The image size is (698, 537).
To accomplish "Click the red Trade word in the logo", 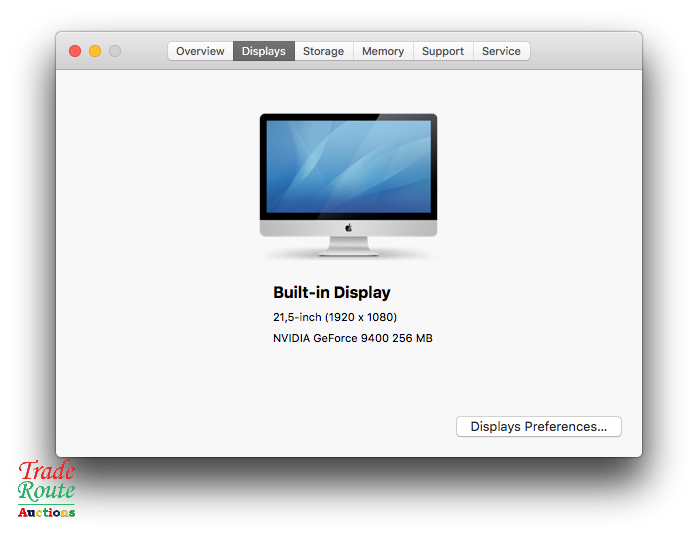I will (x=47, y=471).
